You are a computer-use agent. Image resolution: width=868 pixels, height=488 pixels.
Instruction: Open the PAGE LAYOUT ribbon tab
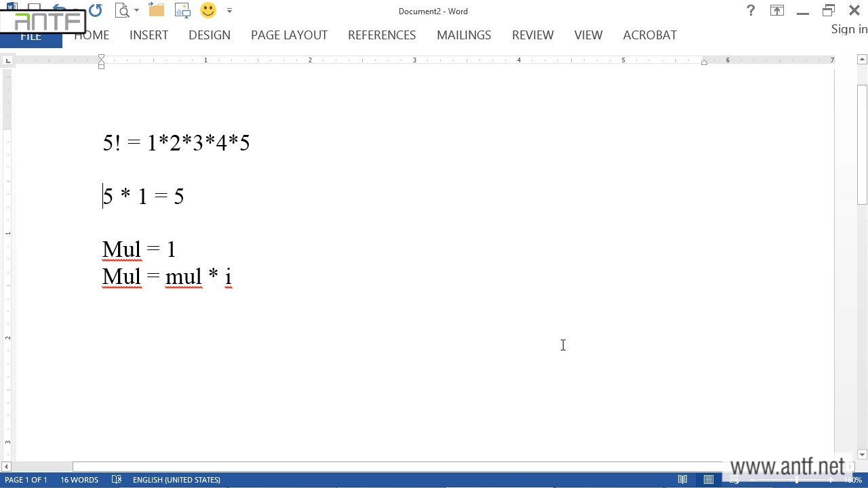(x=289, y=35)
